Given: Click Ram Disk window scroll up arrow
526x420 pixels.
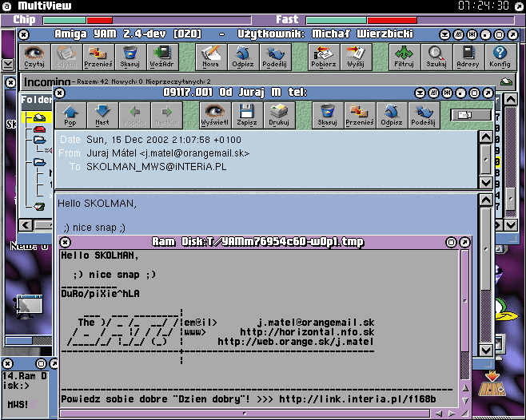Looking at the screenshot, I should [465, 388].
